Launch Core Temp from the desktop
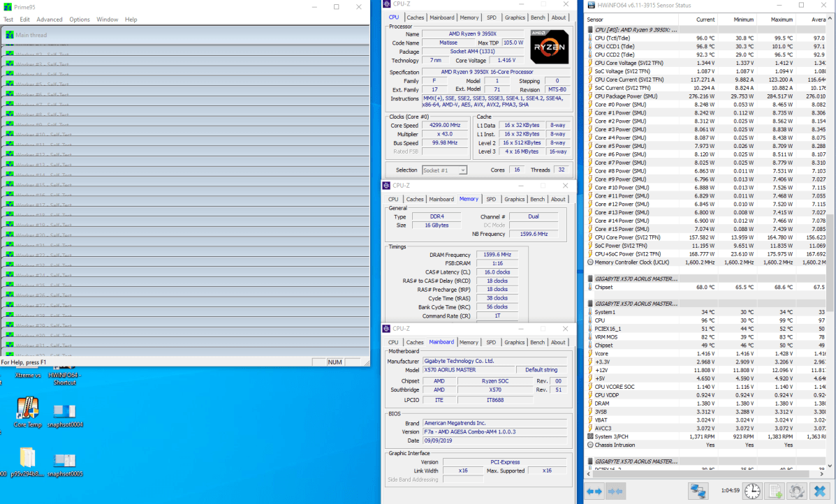 point(27,408)
